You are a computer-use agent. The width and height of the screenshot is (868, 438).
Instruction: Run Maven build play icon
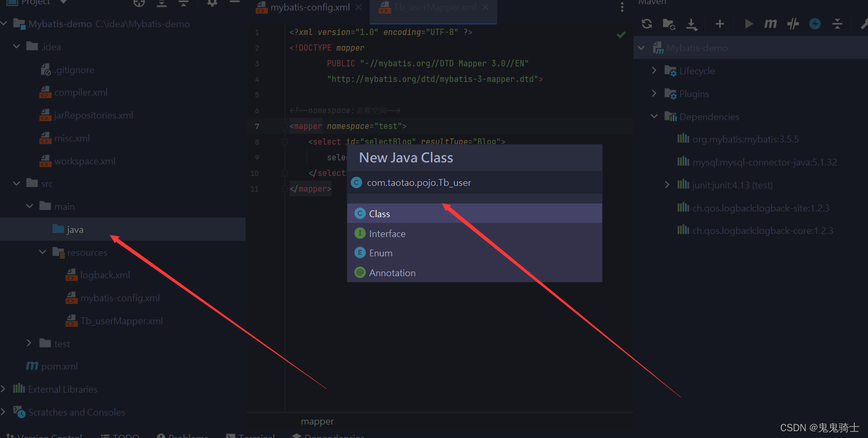pyautogui.click(x=748, y=23)
